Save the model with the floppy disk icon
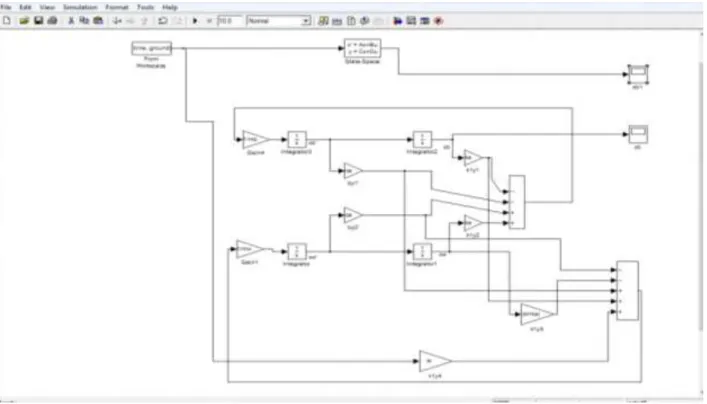 pyautogui.click(x=38, y=21)
